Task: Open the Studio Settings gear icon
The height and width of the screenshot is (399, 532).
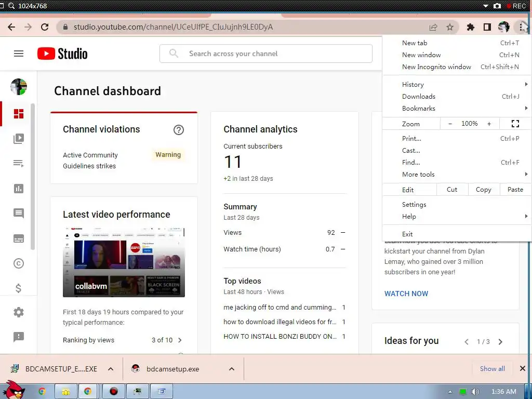Action: pyautogui.click(x=19, y=312)
